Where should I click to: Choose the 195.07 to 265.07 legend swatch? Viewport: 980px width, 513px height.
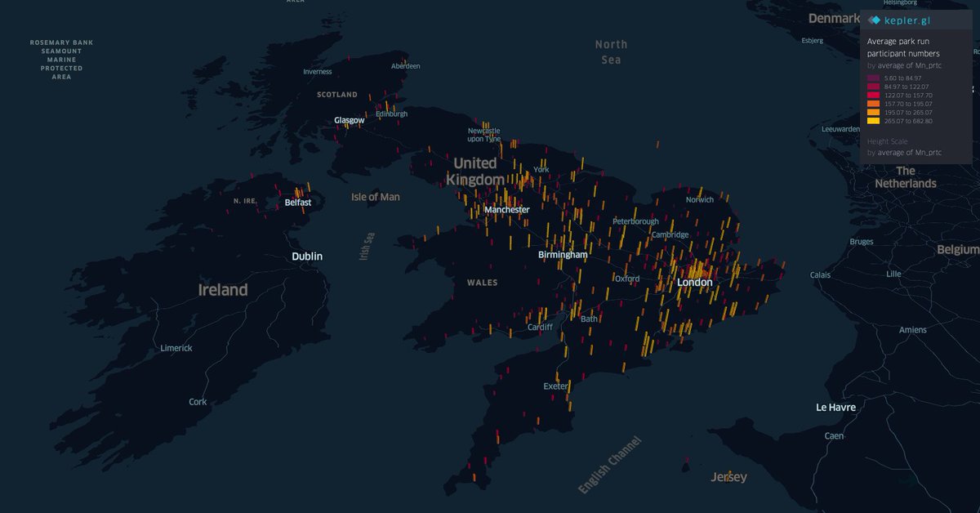click(873, 113)
